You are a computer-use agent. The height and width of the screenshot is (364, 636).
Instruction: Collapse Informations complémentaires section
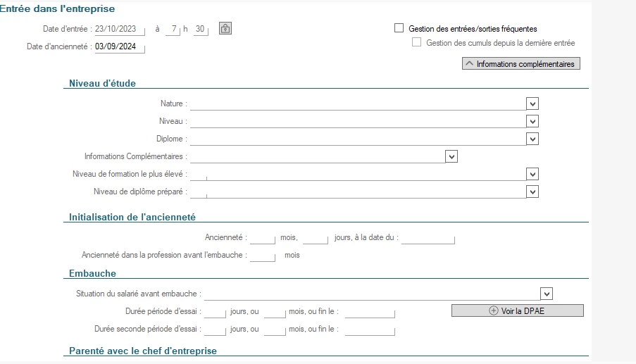[521, 64]
